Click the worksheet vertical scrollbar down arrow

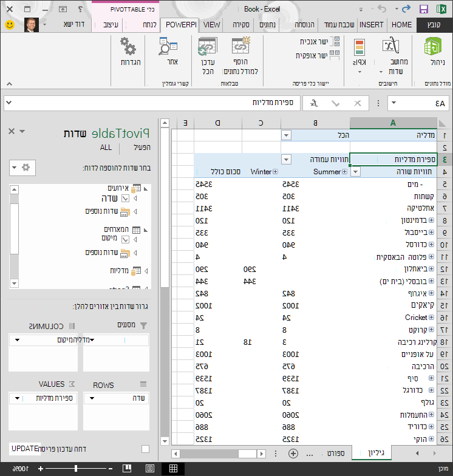[165, 441]
